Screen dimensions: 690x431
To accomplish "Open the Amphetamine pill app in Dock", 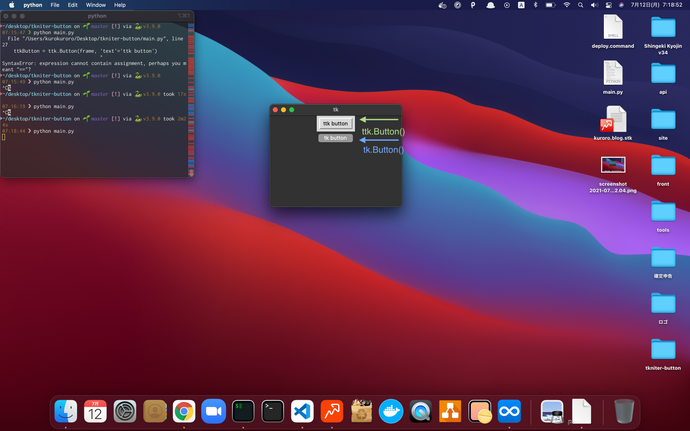I will click(x=480, y=411).
